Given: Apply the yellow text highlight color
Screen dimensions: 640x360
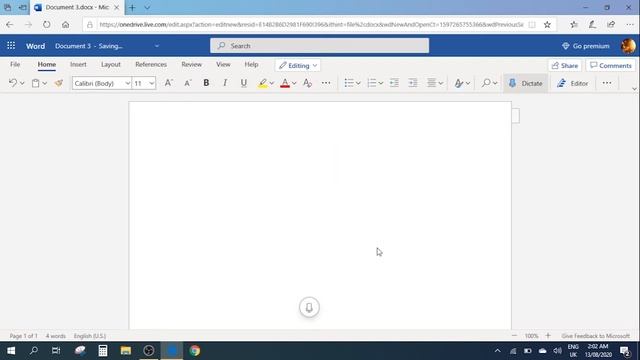Looking at the screenshot, I should click(262, 83).
